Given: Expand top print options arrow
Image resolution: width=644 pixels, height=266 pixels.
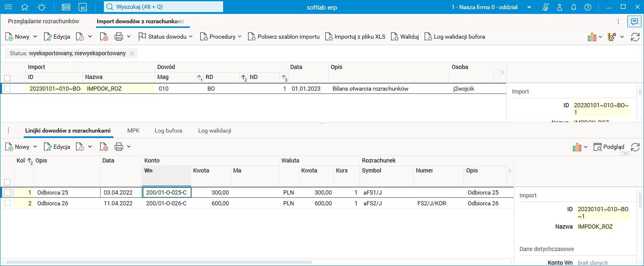Looking at the screenshot, I should click(x=129, y=37).
